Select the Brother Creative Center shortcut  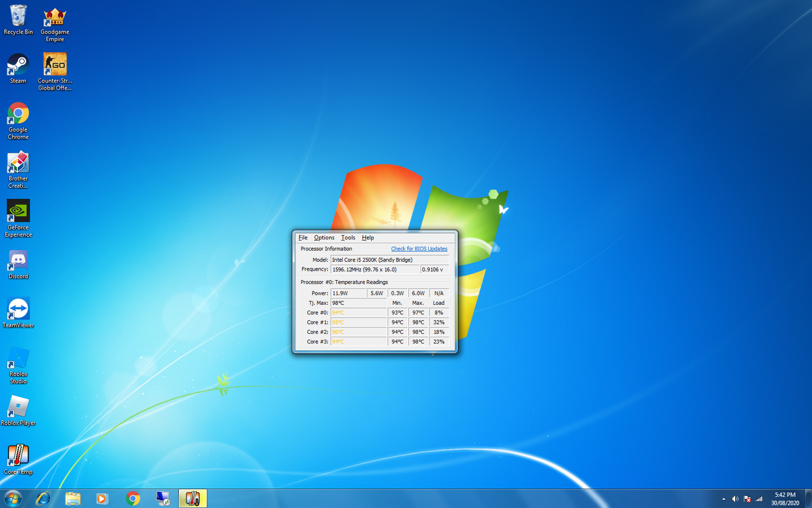(x=18, y=170)
